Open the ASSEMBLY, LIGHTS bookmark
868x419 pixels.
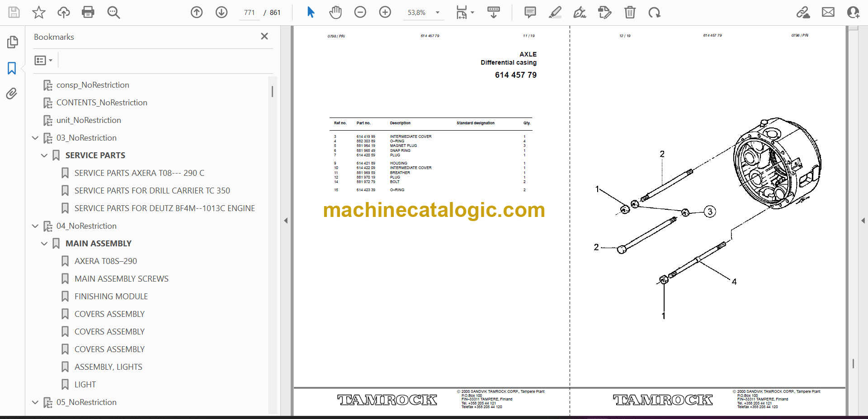tap(108, 367)
